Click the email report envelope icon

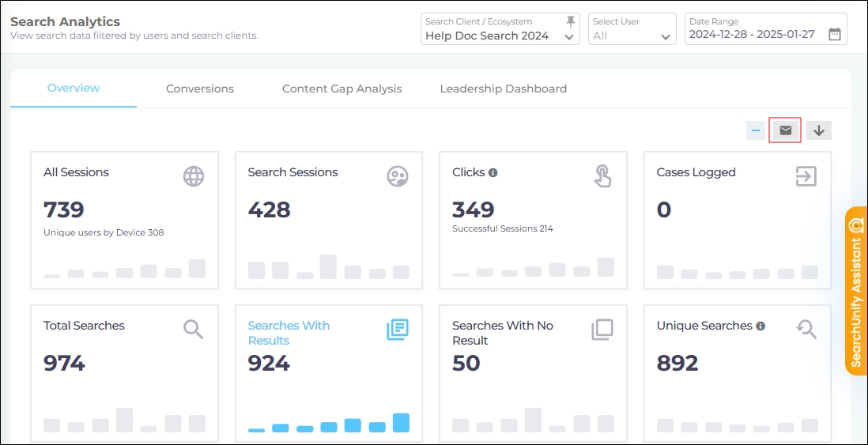tap(785, 130)
